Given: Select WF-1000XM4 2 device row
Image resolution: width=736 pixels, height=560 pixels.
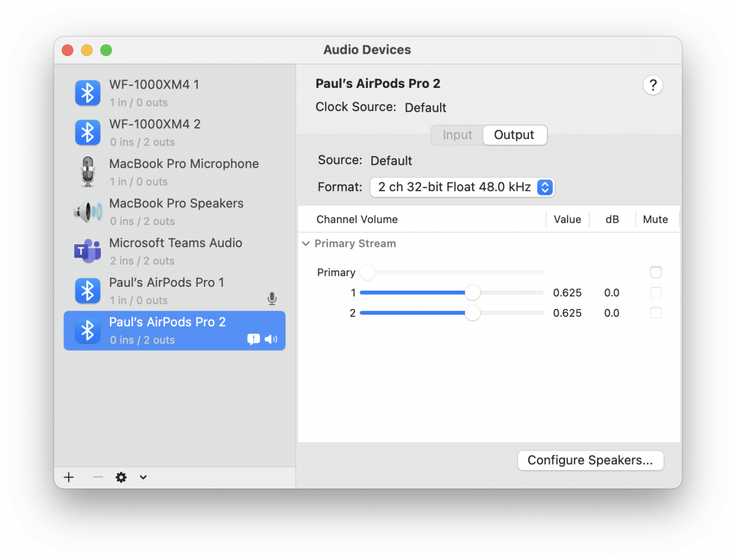Looking at the screenshot, I should coord(175,133).
